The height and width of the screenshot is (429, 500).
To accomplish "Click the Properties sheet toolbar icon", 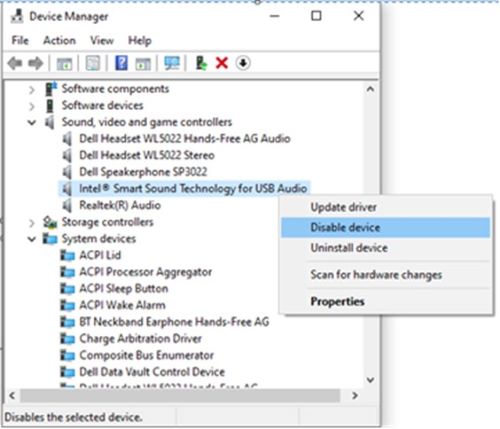I will (x=93, y=63).
